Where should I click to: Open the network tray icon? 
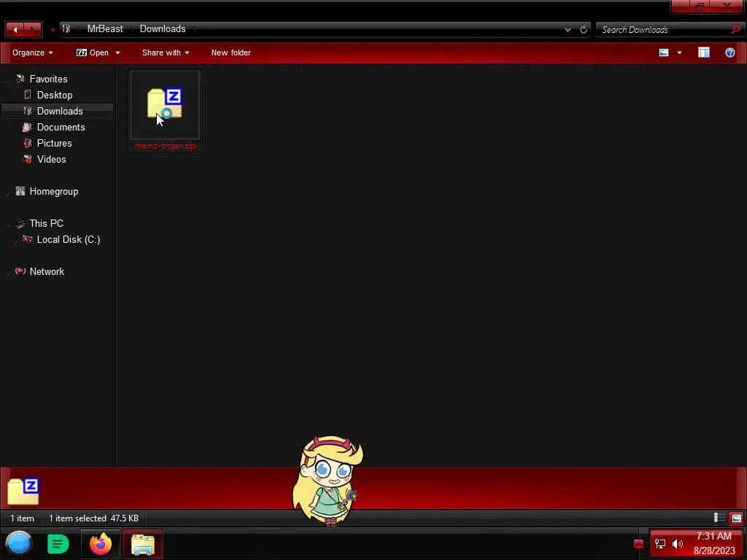point(659,544)
